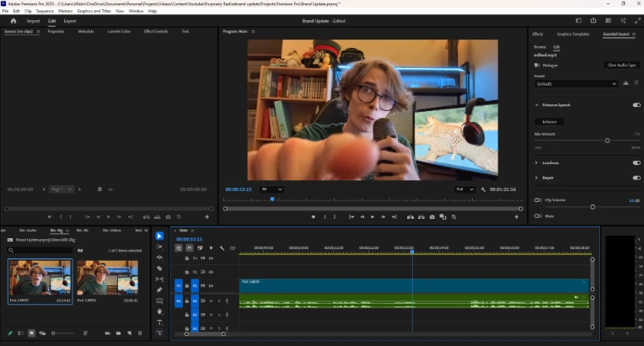Image resolution: width=644 pixels, height=346 pixels.
Task: Toggle lock on track V1
Action: click(x=187, y=285)
